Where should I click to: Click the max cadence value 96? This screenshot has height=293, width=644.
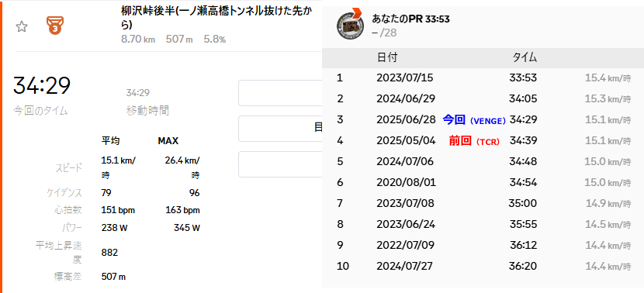(x=195, y=192)
